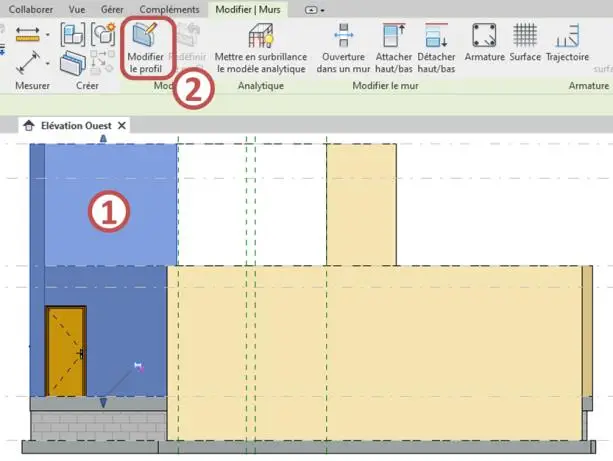Select the highlighted blue upper wall
The height and width of the screenshot is (461, 613).
tap(111, 205)
